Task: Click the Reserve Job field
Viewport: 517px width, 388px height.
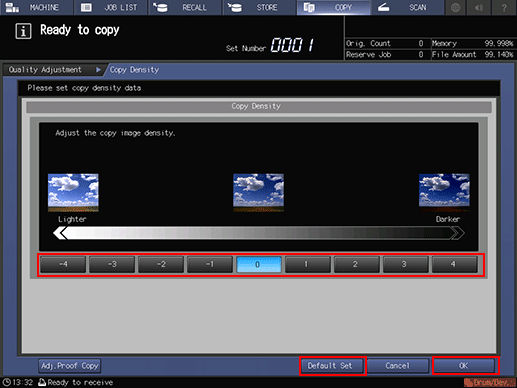Action: click(387, 55)
